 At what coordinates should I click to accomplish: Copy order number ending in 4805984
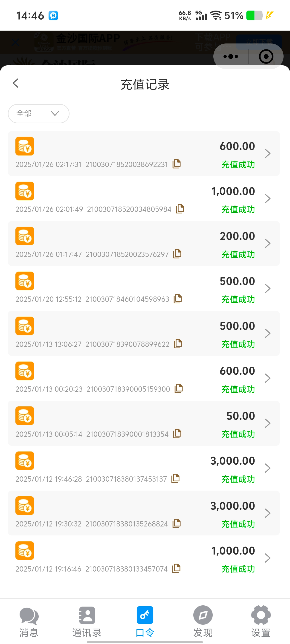180,209
